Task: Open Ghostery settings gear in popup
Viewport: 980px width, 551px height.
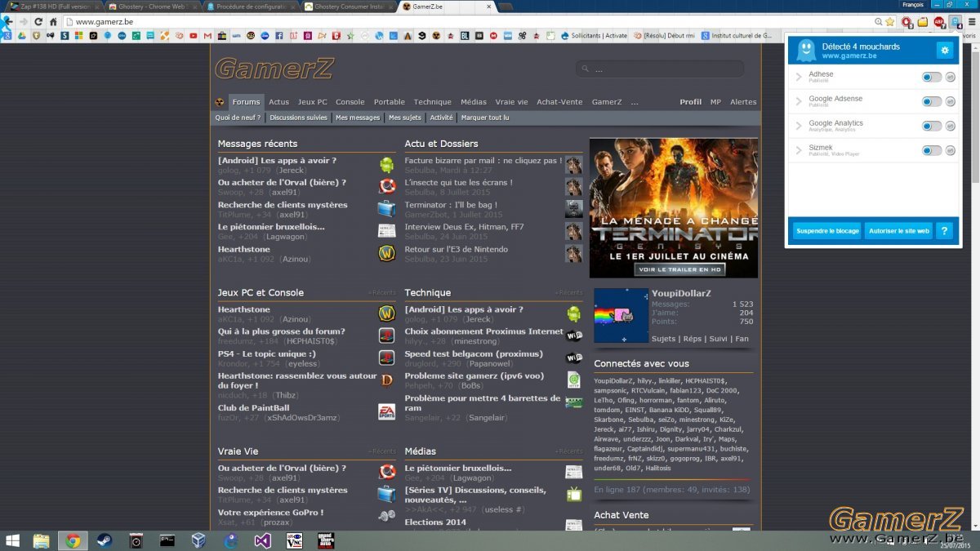Action: pyautogui.click(x=945, y=51)
